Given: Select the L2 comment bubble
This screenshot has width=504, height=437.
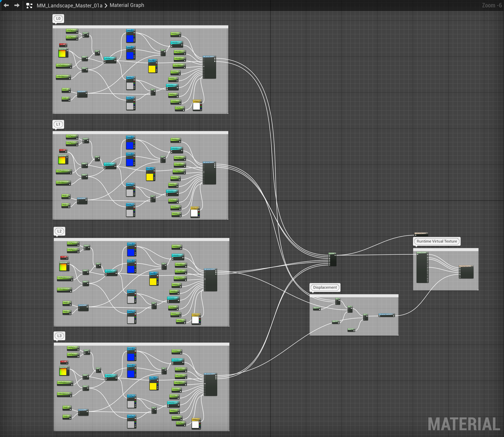Looking at the screenshot, I should 59,231.
